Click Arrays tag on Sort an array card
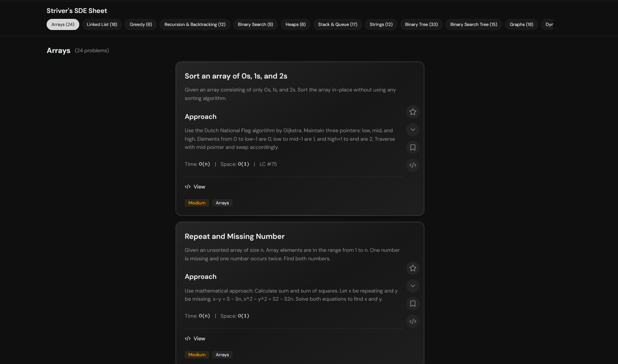 tap(222, 203)
